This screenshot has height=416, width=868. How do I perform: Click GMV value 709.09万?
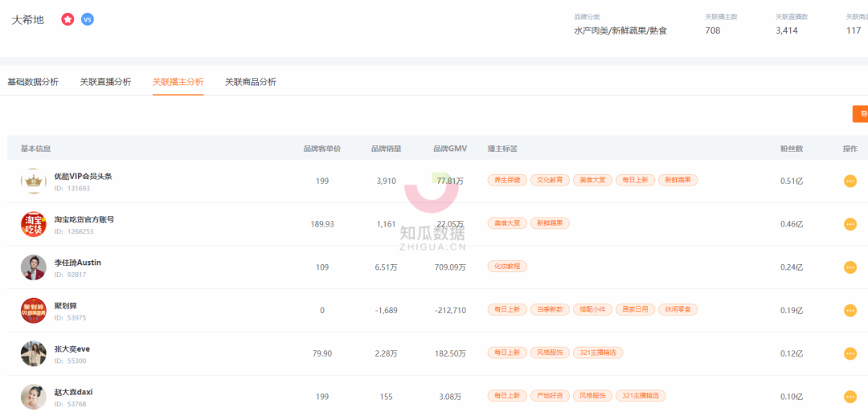[450, 267]
